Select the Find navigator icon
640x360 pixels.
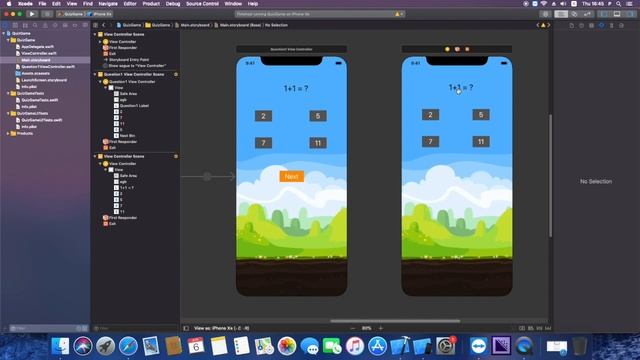point(35,25)
